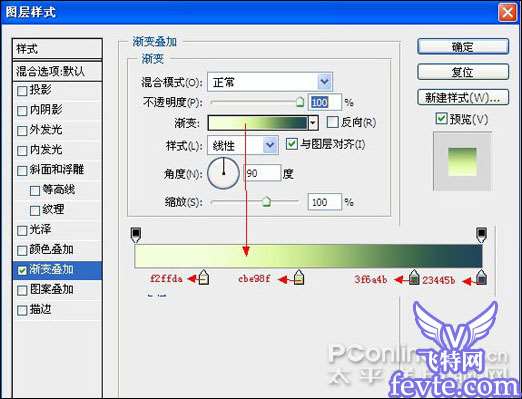Select the left opacity stop above gradient bar

(x=136, y=235)
